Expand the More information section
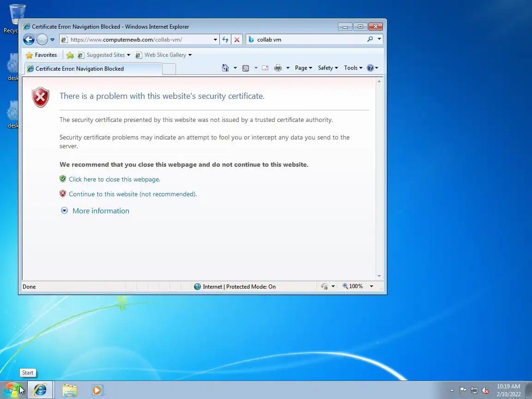532x399 pixels. click(101, 211)
